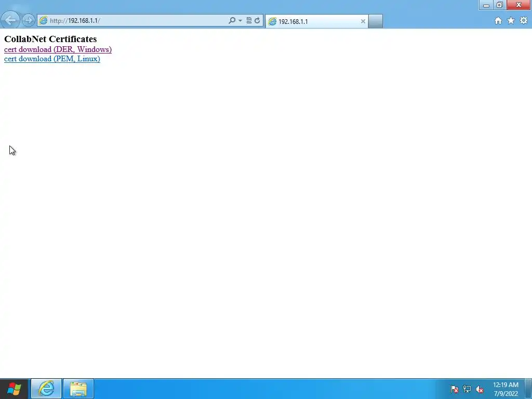This screenshot has height=399, width=532.
Task: Click the network status tray icon
Action: 467,389
